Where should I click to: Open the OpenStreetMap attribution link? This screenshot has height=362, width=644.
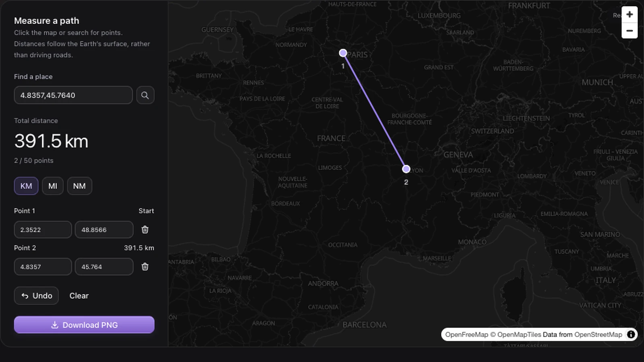pos(598,334)
